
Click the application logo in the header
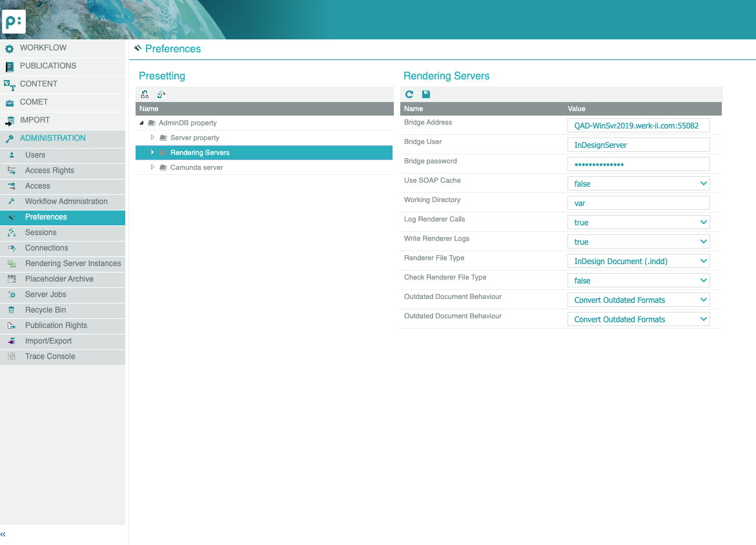14,21
